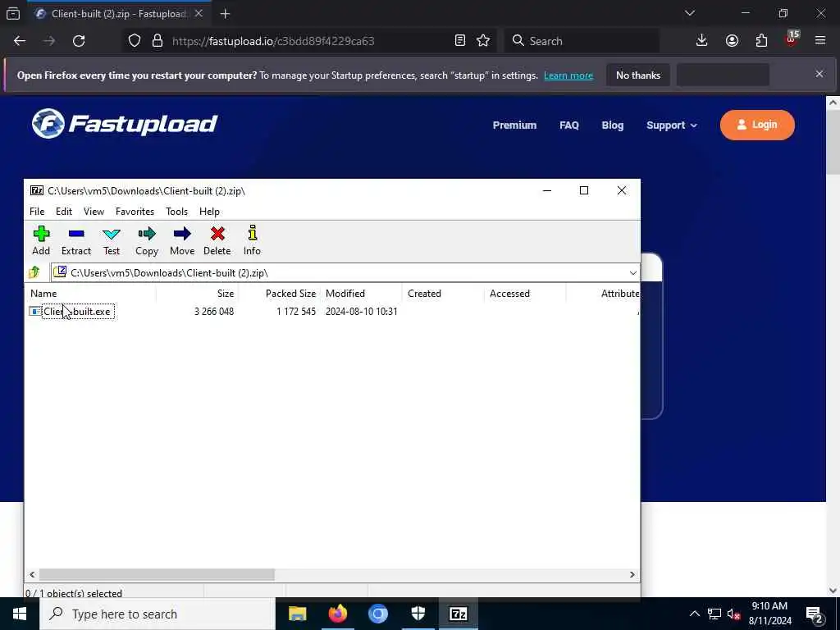Screen dimensions: 840x630
Task: Go up one folder level in 7-Zip
Action: coord(34,272)
